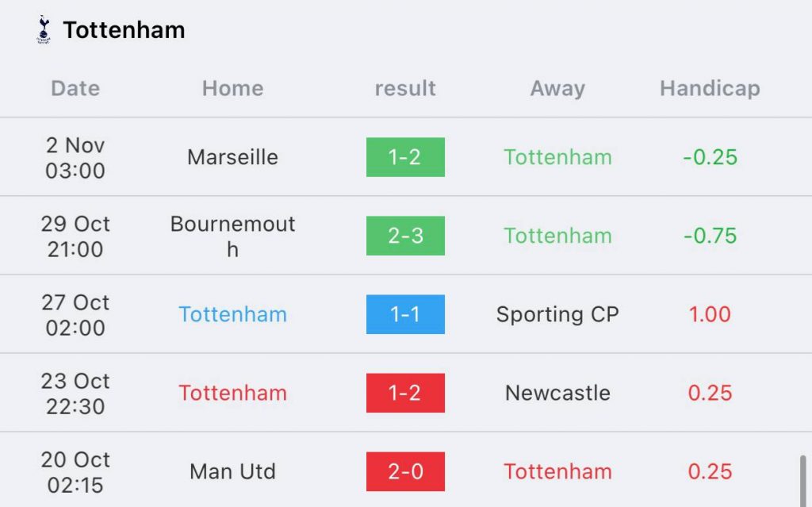This screenshot has width=812, height=507.
Task: Click the Handicap column header
Action: [x=710, y=89]
